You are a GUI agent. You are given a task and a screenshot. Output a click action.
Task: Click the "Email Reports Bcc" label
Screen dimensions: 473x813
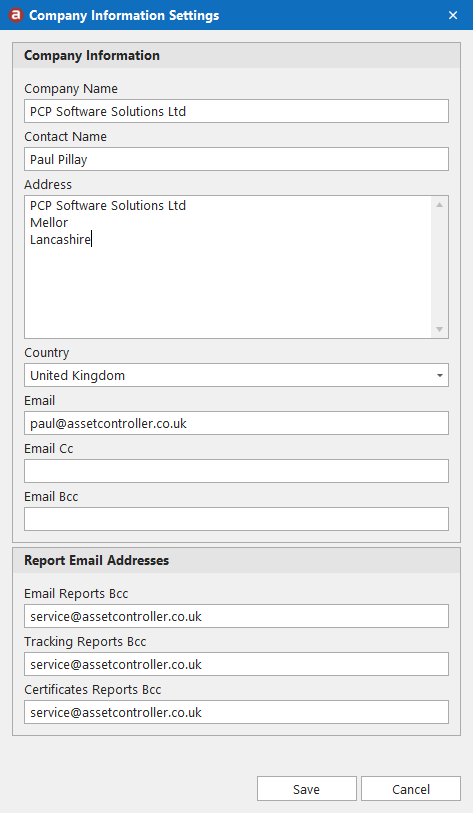(x=76, y=594)
